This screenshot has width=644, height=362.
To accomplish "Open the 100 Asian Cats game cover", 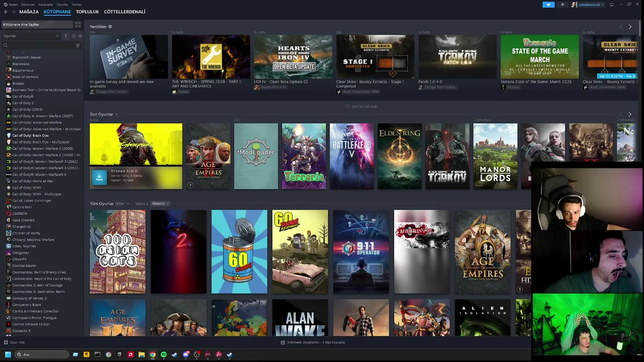I will [118, 252].
